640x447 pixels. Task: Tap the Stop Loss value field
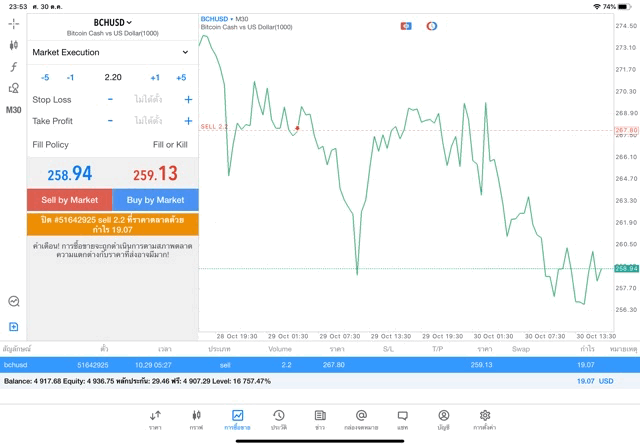[149, 99]
